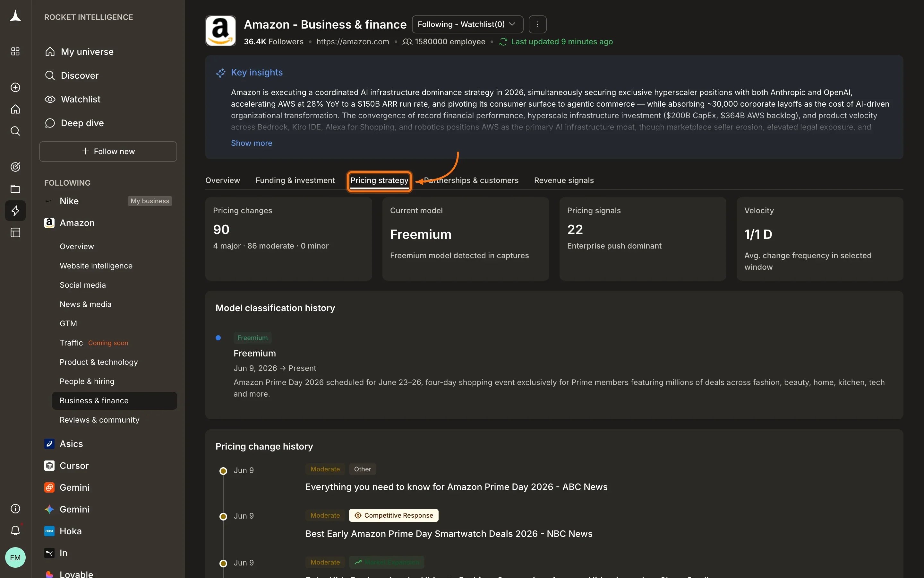Click the Asics logo icon
The width and height of the screenshot is (924, 578).
click(49, 444)
